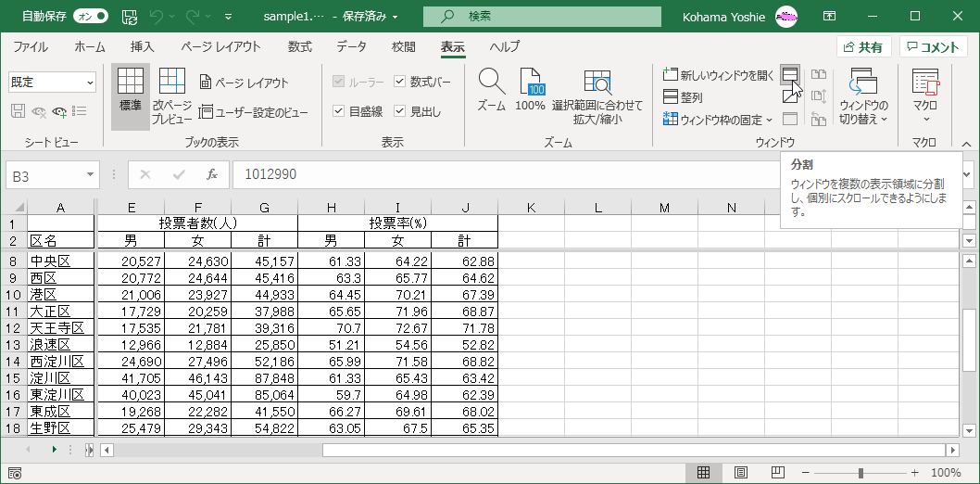Click the zoom slider handle
This screenshot has height=484, width=980.
click(861, 473)
